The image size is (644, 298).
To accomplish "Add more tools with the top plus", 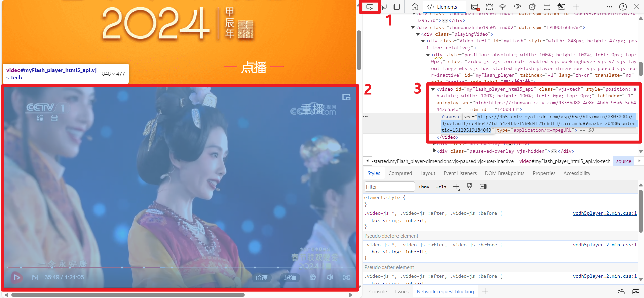I will click(576, 7).
